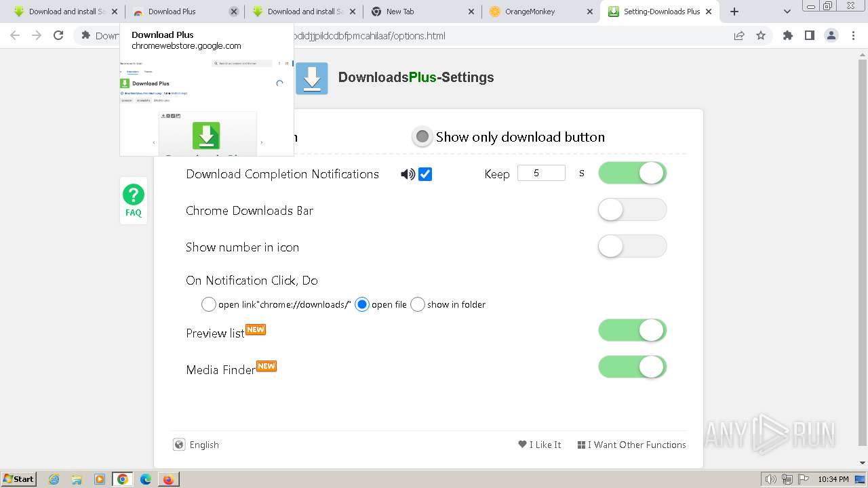The height and width of the screenshot is (488, 868).
Task: Select Show only download button radio
Action: 422,137
